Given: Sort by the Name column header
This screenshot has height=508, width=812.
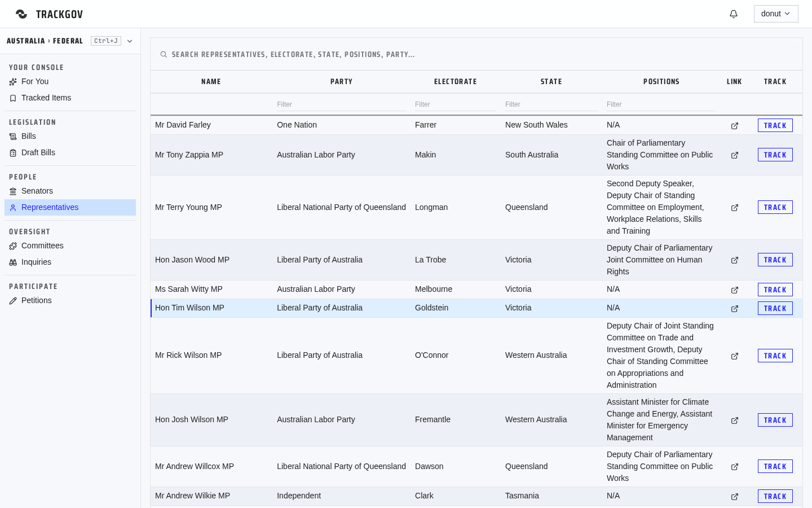Looking at the screenshot, I should point(211,82).
